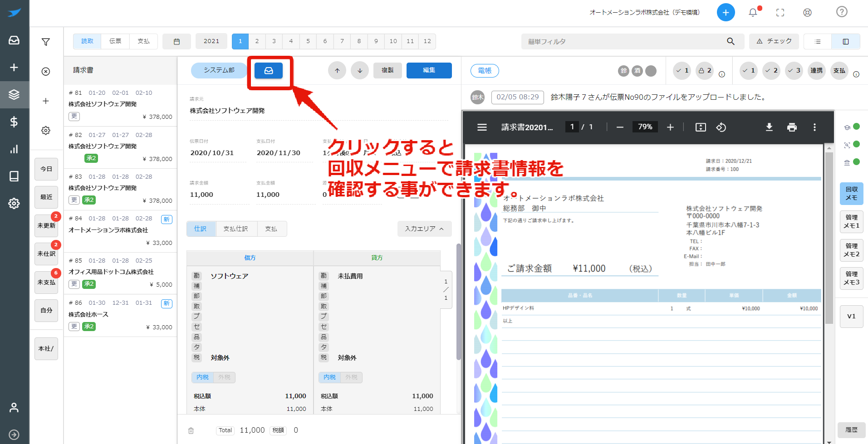Open year 2021 selector
The image size is (868, 444).
[211, 41]
